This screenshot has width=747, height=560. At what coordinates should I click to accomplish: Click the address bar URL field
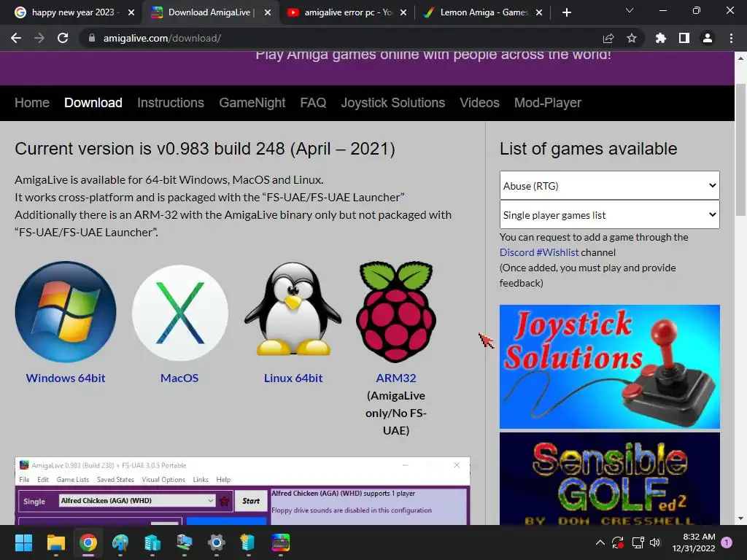tap(333, 38)
